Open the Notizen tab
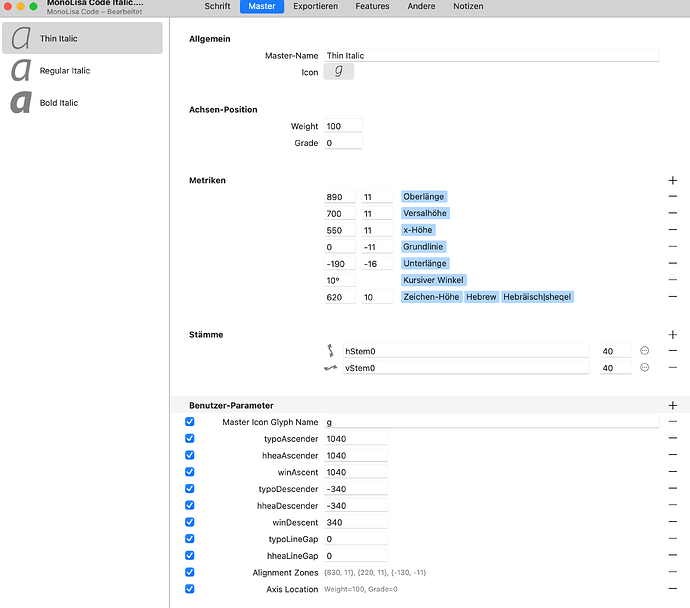Image resolution: width=690 pixels, height=608 pixels. (x=468, y=6)
